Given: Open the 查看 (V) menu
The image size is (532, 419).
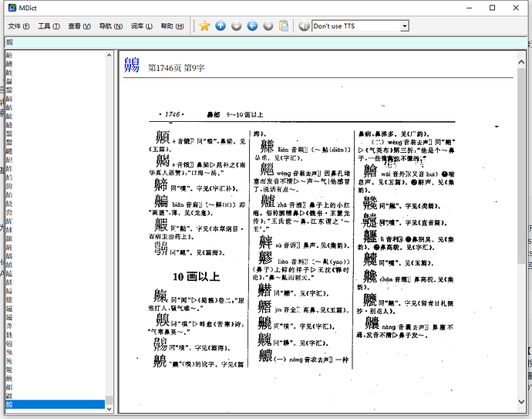Looking at the screenshot, I should (x=79, y=26).
